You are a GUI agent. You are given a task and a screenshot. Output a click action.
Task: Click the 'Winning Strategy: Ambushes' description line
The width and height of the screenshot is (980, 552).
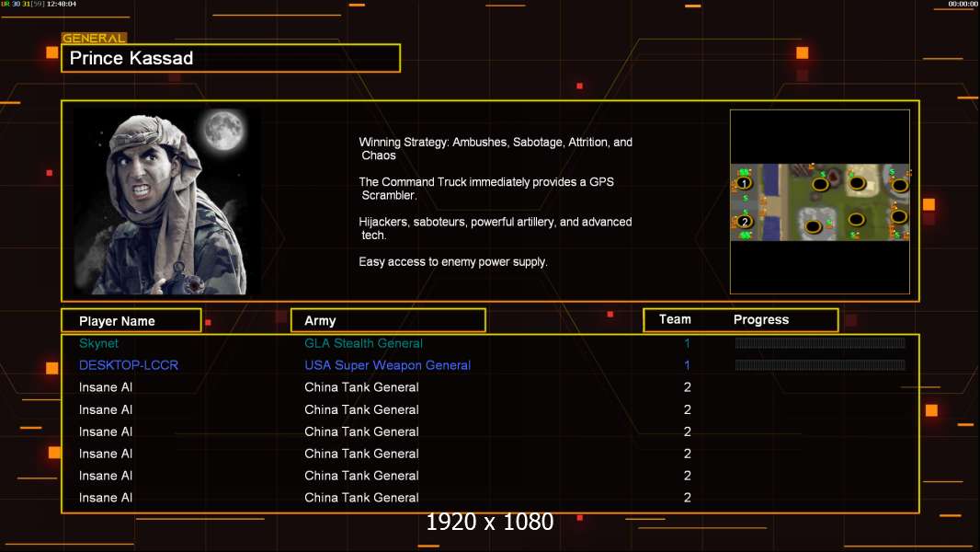point(496,149)
